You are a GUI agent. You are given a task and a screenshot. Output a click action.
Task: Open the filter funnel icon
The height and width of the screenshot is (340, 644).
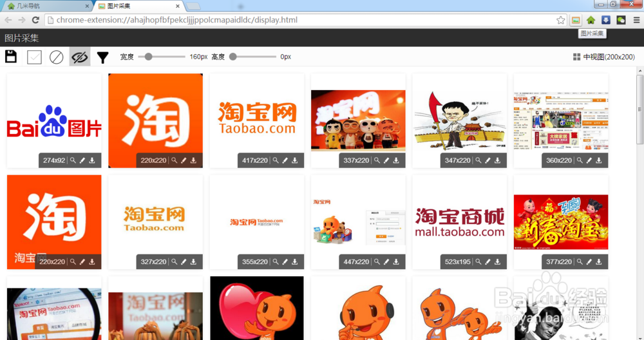click(102, 57)
